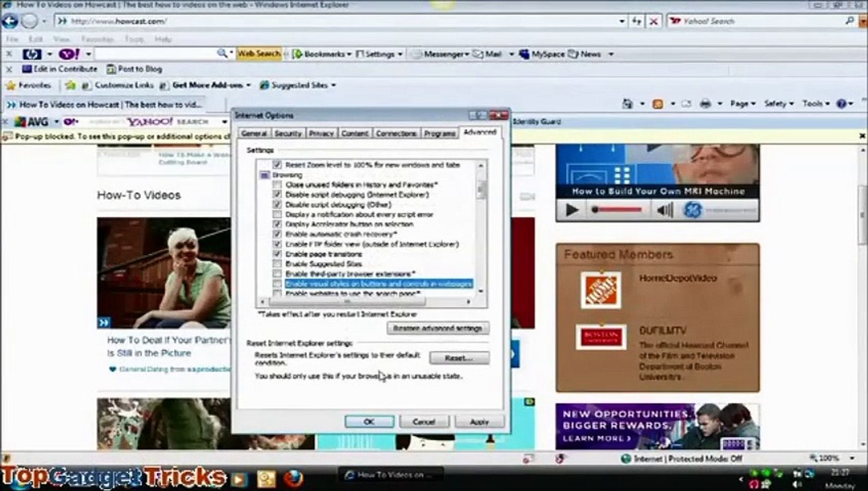Click Cancel in Internet Options
Image resolution: width=868 pixels, height=491 pixels.
coord(424,422)
